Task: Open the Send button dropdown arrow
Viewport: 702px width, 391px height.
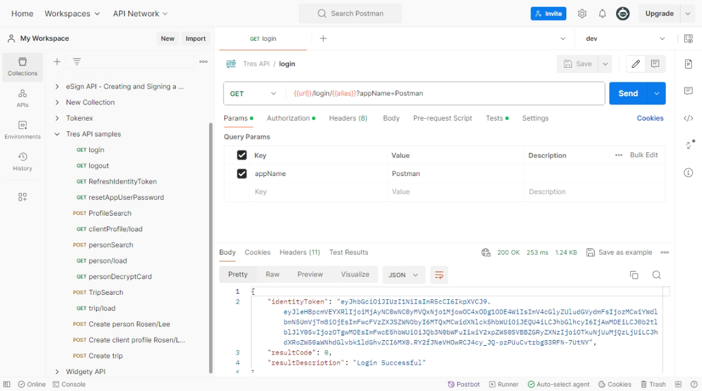Action: pos(656,93)
